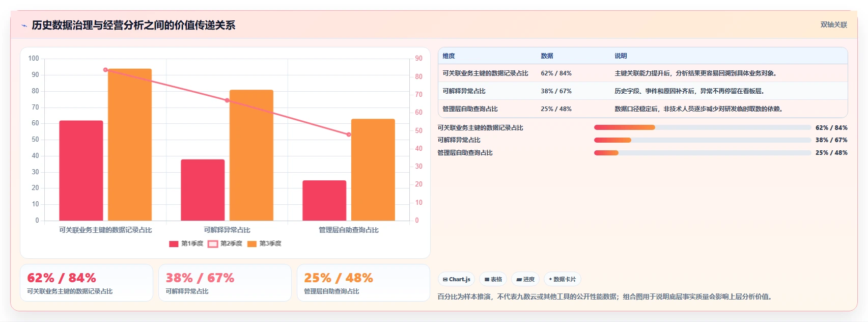The height and width of the screenshot is (322, 868).
Task: Click the 数据 column header
Action: pos(547,56)
